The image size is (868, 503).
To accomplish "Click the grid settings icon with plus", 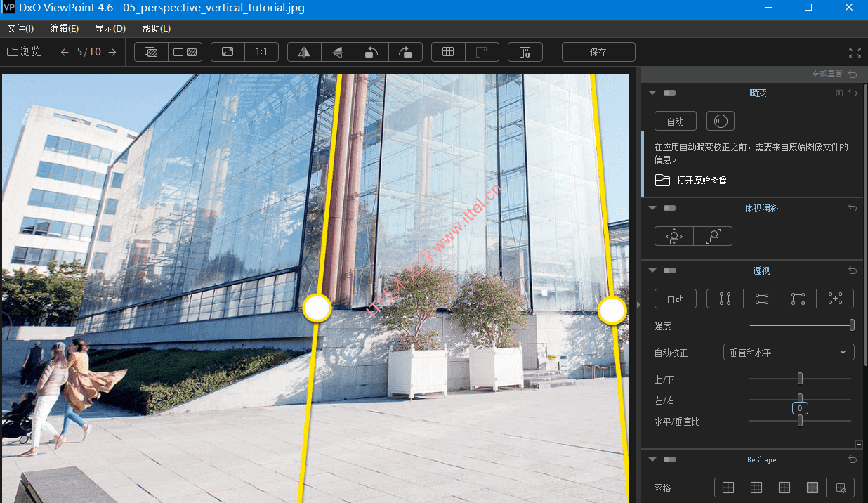I will tap(525, 52).
